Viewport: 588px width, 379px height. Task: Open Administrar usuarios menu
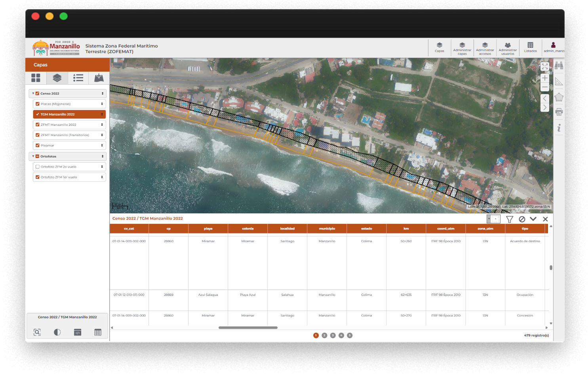click(x=508, y=48)
